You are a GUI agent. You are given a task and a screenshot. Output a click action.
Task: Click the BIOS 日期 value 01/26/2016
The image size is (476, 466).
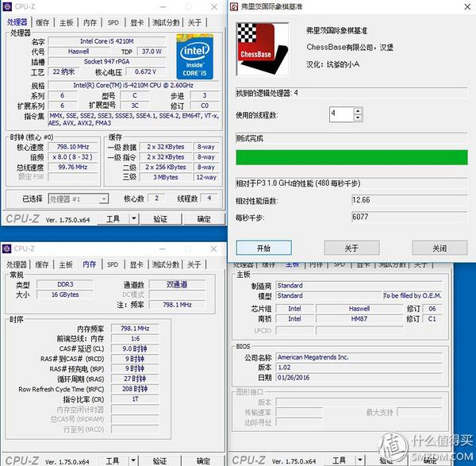pos(359,378)
